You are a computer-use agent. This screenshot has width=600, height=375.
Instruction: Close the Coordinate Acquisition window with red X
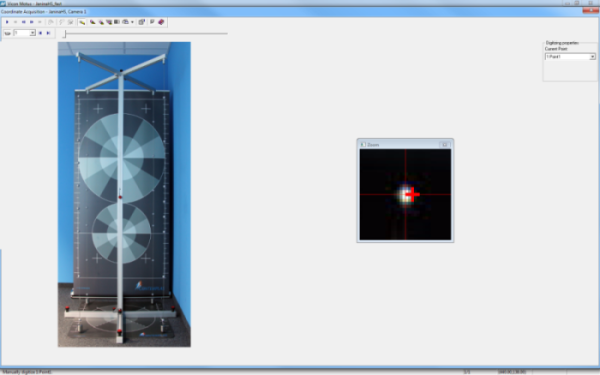coord(591,11)
